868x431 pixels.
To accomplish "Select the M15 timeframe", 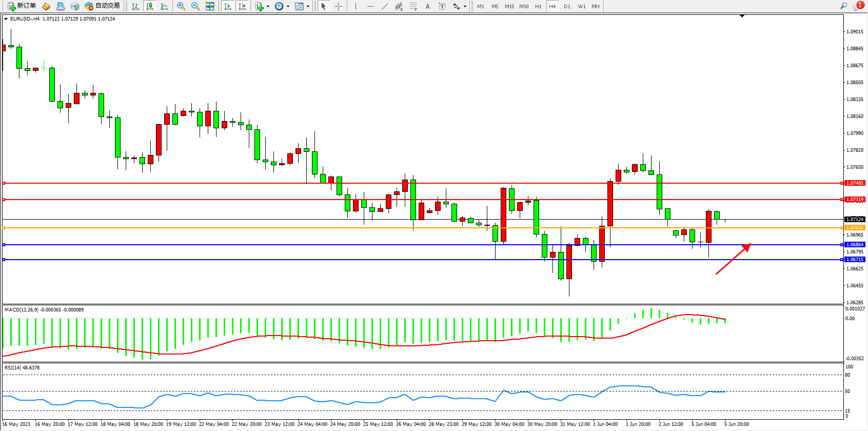I will [x=509, y=6].
